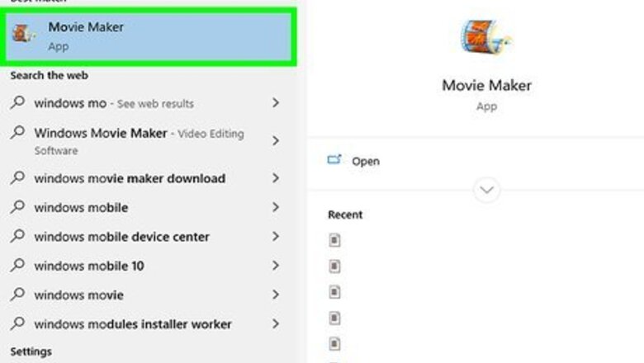Open the second recent file icon

(x=334, y=266)
